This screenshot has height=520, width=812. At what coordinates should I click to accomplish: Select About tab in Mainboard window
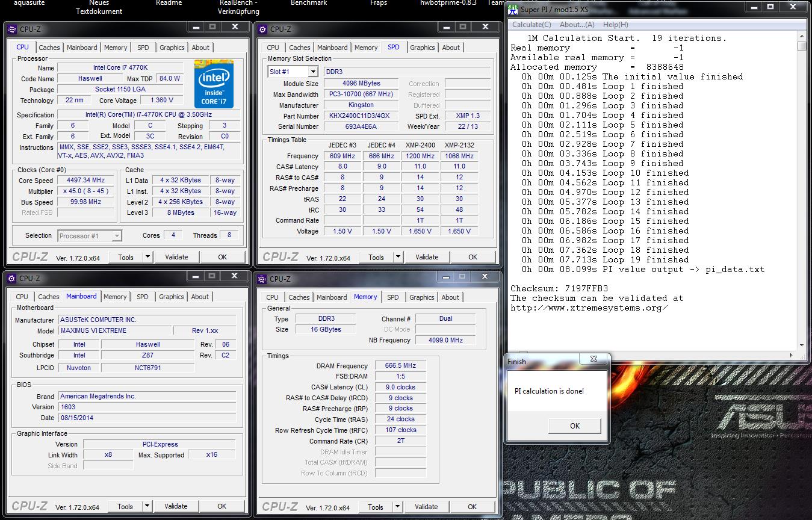[x=200, y=297]
